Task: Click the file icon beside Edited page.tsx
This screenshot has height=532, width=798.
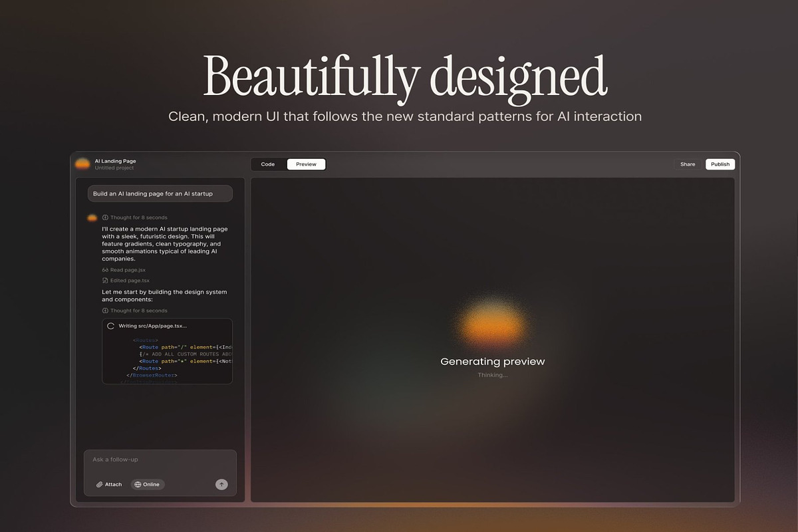Action: [x=104, y=280]
